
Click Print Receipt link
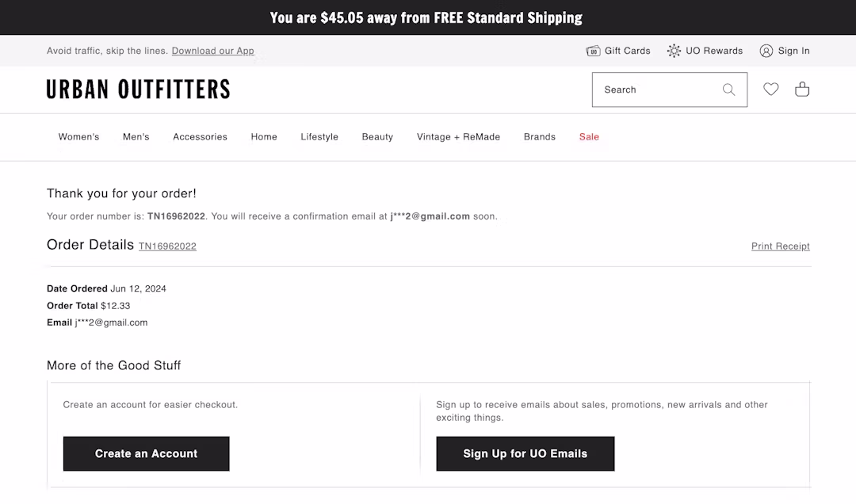780,246
